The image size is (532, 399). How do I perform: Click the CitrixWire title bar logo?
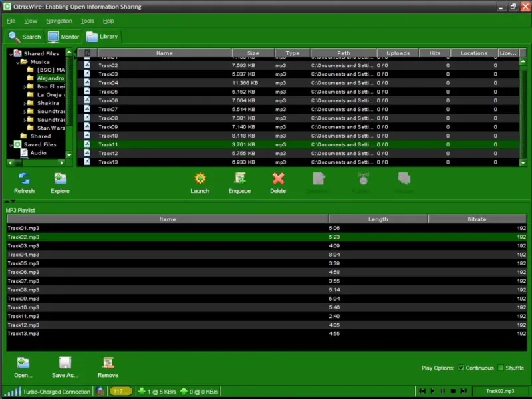(7, 7)
